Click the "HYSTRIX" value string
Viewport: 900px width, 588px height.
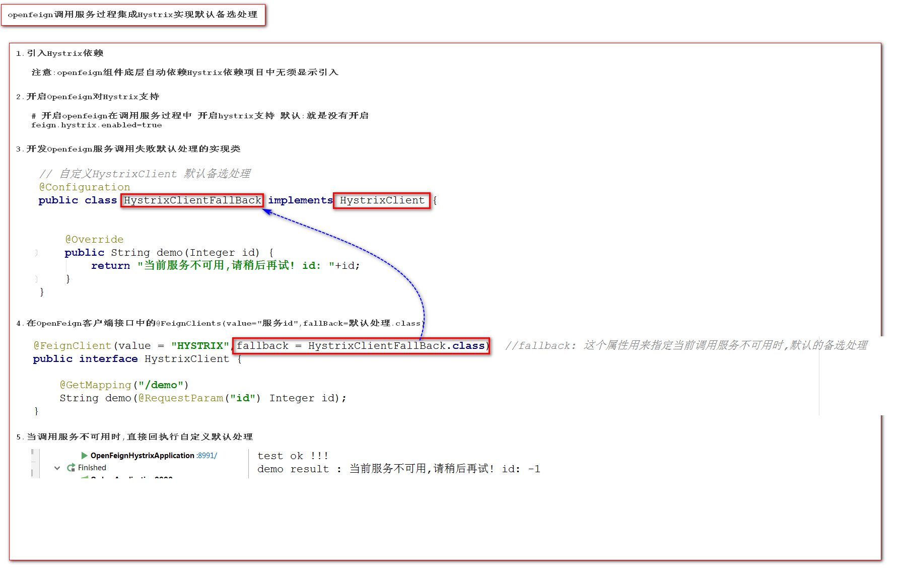pos(200,346)
